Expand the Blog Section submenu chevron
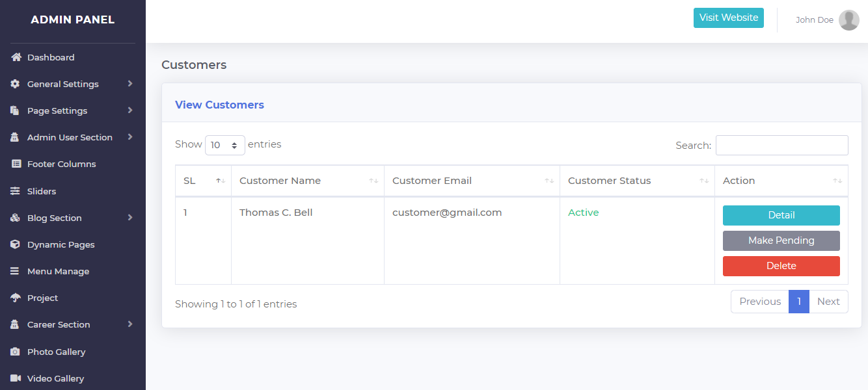The image size is (868, 390). [130, 218]
